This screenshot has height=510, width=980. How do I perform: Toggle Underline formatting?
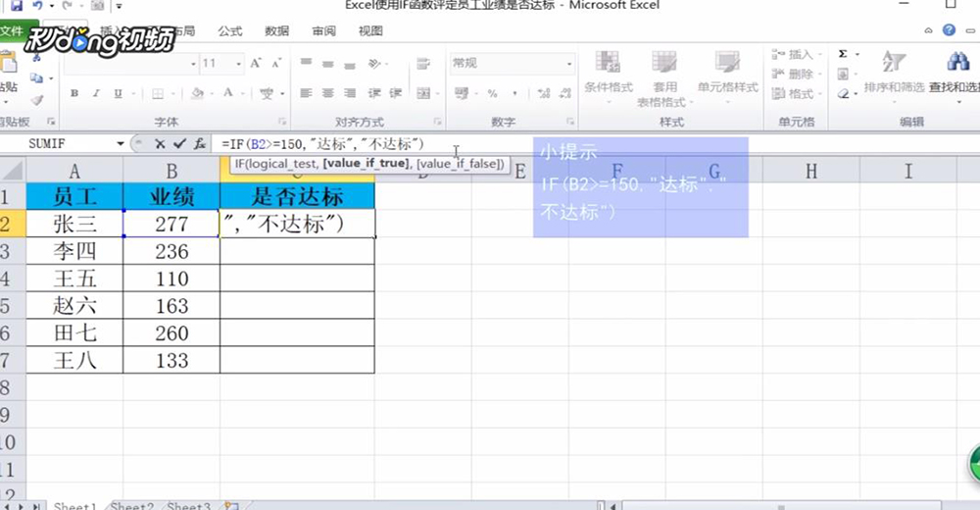tap(118, 93)
